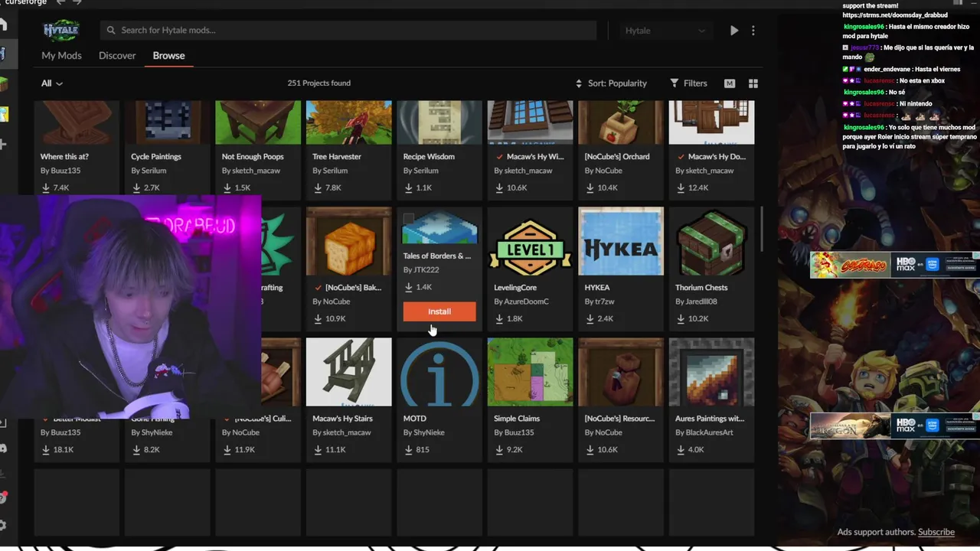Open the Home icon in the sidebar
980x551 pixels.
pyautogui.click(x=2, y=24)
